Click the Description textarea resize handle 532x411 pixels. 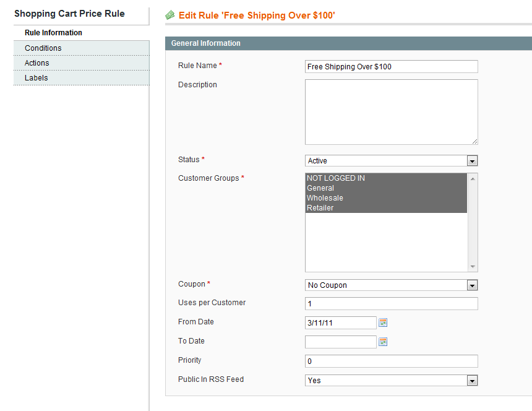coord(474,141)
